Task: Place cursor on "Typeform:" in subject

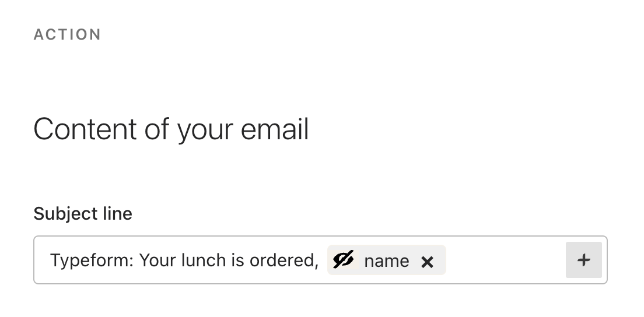Action: point(92,260)
